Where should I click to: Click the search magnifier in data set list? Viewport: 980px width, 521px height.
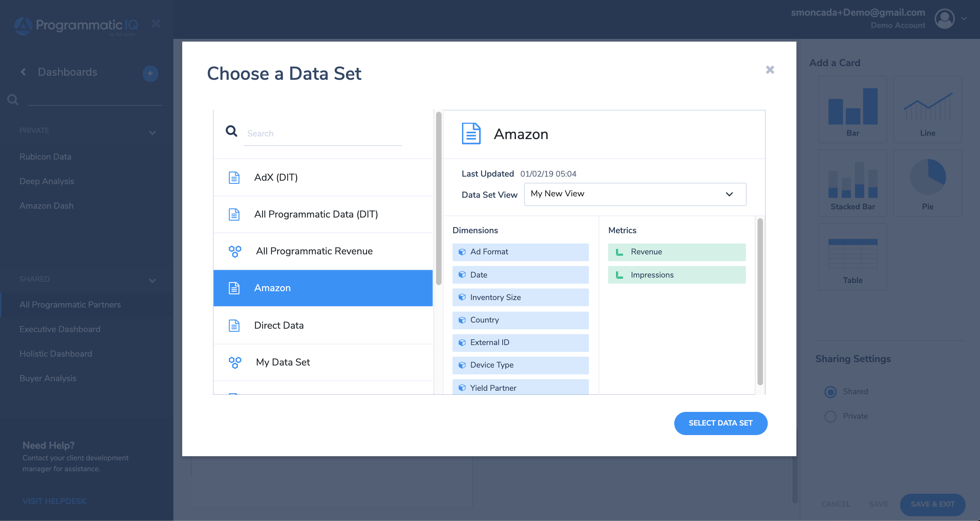point(231,131)
